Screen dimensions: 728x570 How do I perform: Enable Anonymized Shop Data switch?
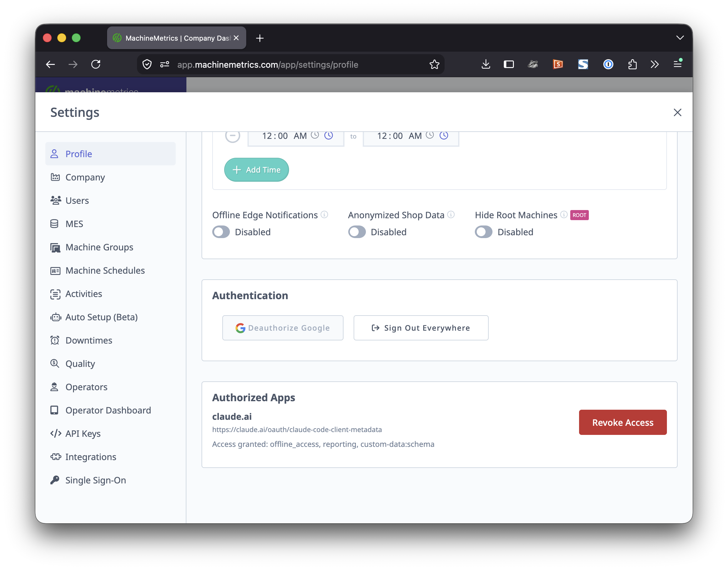(357, 232)
